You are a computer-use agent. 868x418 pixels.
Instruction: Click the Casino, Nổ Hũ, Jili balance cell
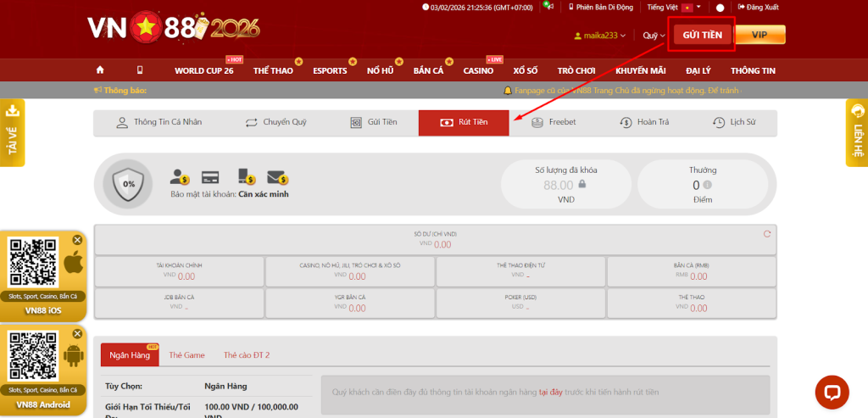(350, 270)
